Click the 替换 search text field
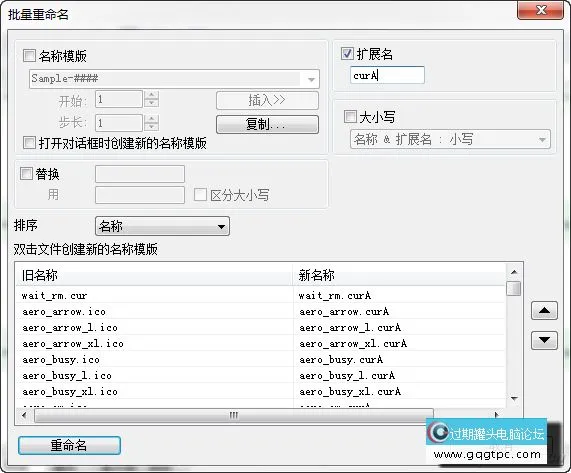The width and height of the screenshot is (571, 473). [x=140, y=174]
